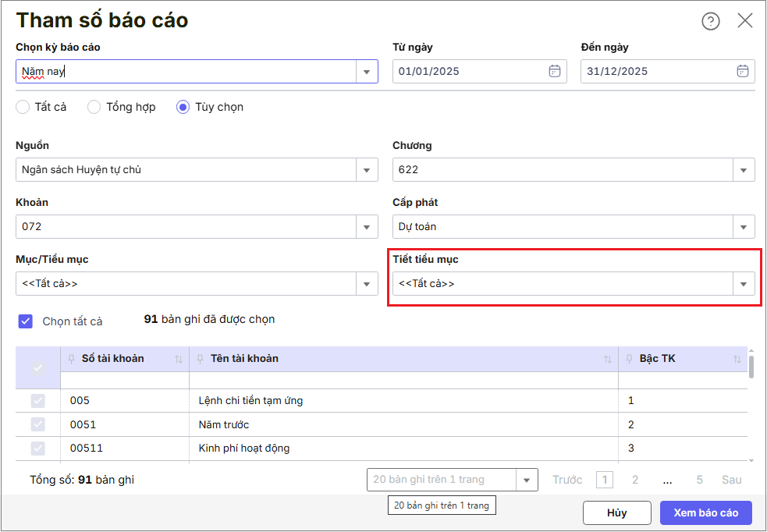Viewport: 767px width, 532px height.
Task: Expand the Chọn kỳ báo cáo dropdown
Action: (x=367, y=72)
